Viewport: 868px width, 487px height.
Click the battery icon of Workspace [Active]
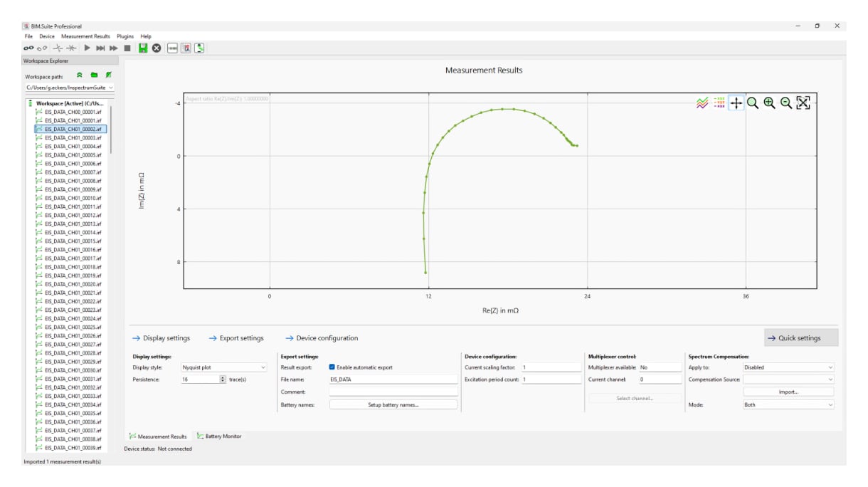tap(31, 103)
